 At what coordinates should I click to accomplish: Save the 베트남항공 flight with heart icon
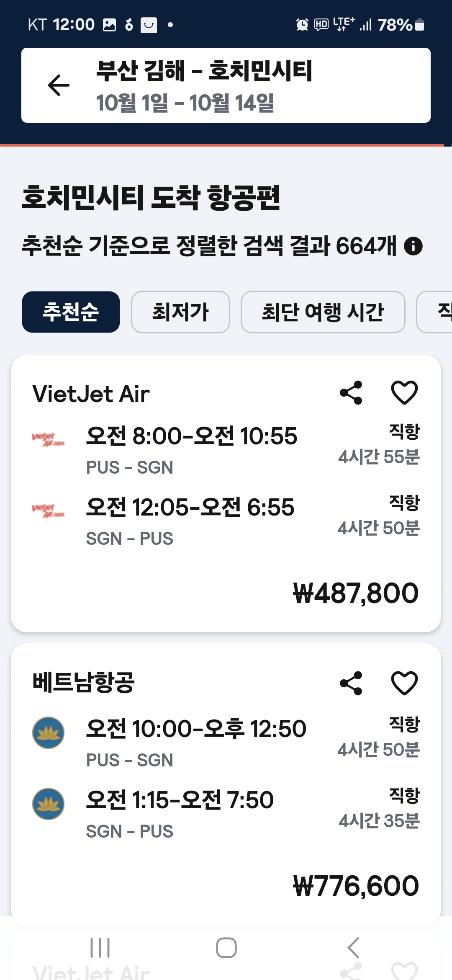pyautogui.click(x=404, y=683)
